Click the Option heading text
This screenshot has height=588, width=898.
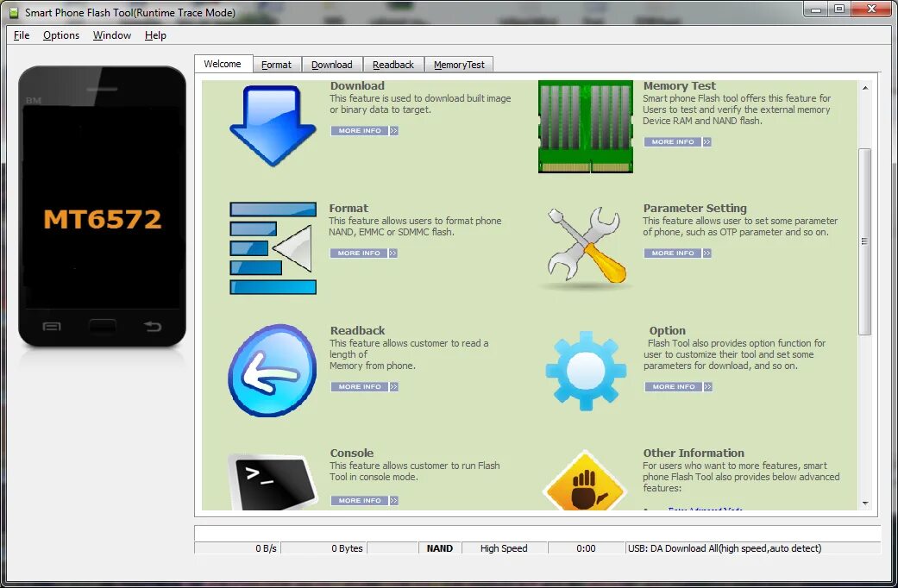(667, 331)
